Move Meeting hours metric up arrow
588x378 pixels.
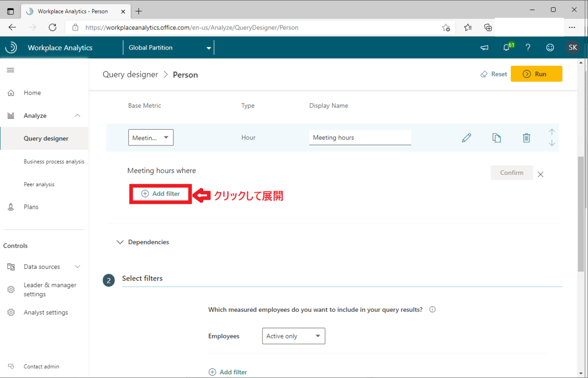(x=552, y=132)
